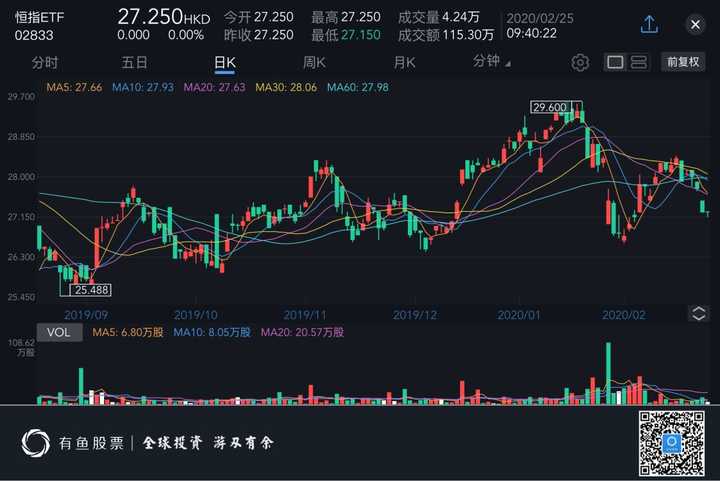Click the volume MA20: 20.57万股 label

click(x=302, y=332)
